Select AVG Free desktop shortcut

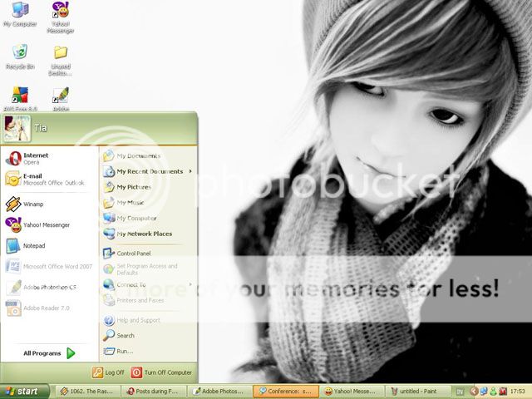pyautogui.click(x=20, y=98)
